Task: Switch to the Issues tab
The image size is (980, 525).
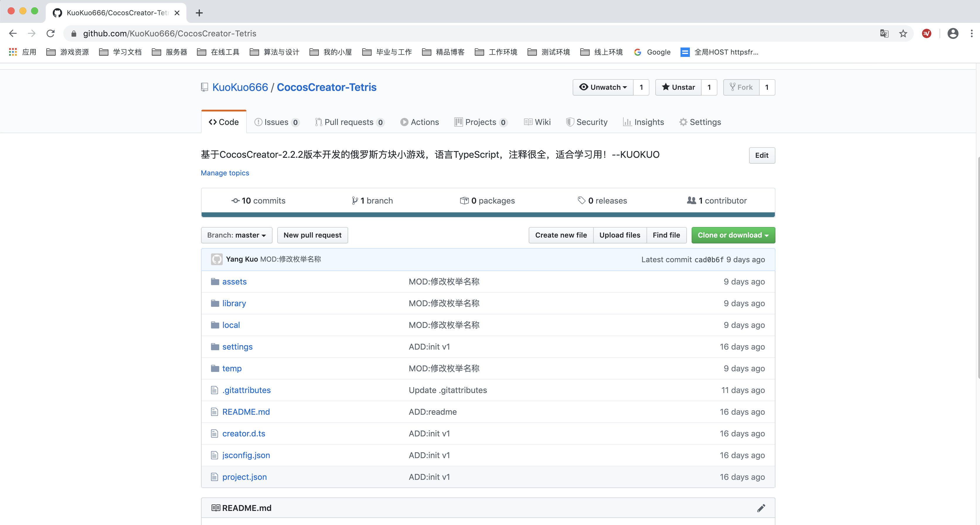Action: pos(277,122)
